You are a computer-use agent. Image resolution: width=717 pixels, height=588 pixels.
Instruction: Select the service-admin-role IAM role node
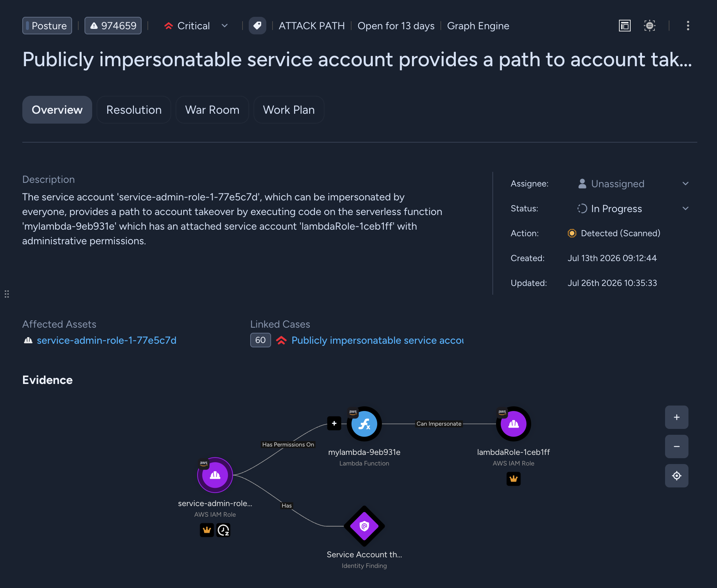(x=215, y=475)
